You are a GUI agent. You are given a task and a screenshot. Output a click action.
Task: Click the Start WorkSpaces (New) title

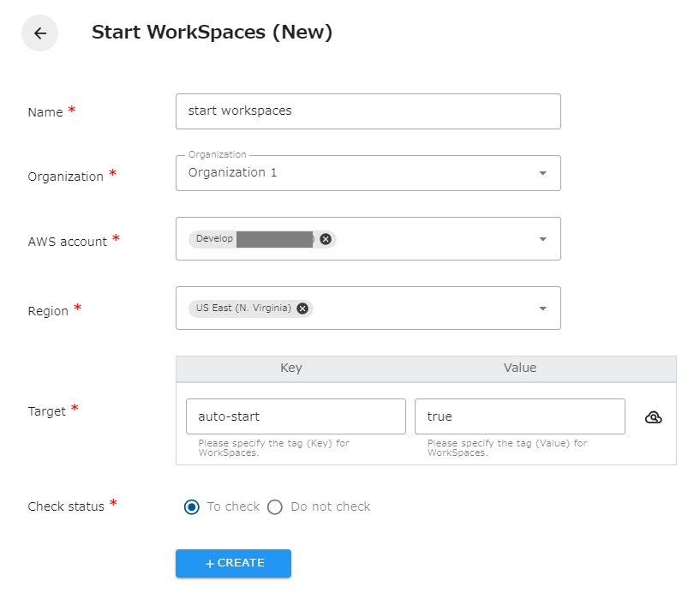pyautogui.click(x=212, y=32)
